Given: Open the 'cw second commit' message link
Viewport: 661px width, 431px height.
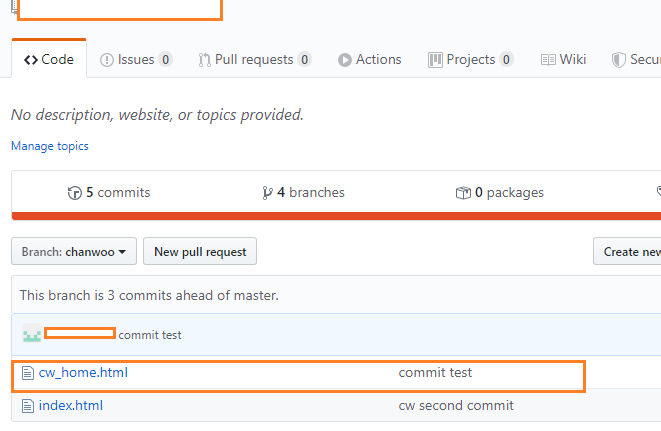Looking at the screenshot, I should point(456,405).
